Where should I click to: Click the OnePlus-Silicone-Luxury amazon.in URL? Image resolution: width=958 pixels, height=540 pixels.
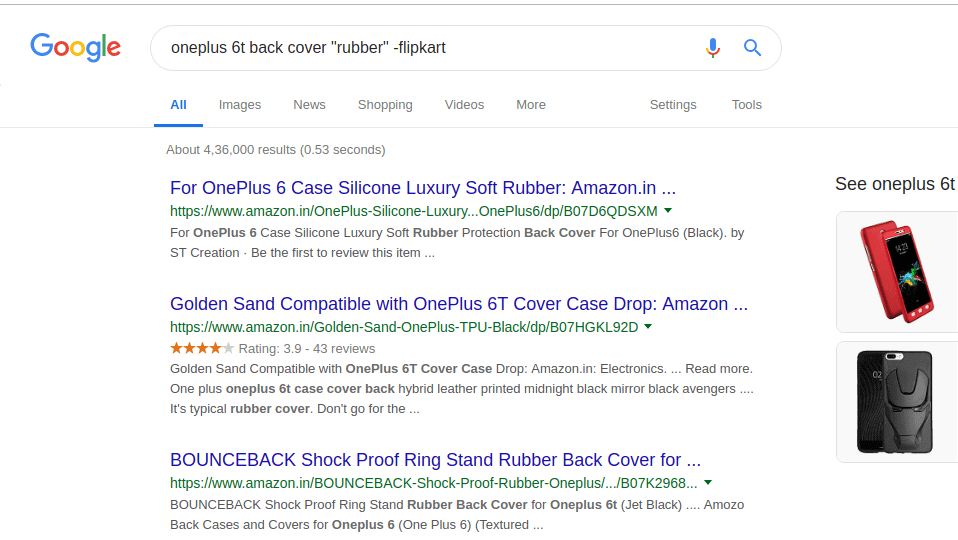(414, 211)
